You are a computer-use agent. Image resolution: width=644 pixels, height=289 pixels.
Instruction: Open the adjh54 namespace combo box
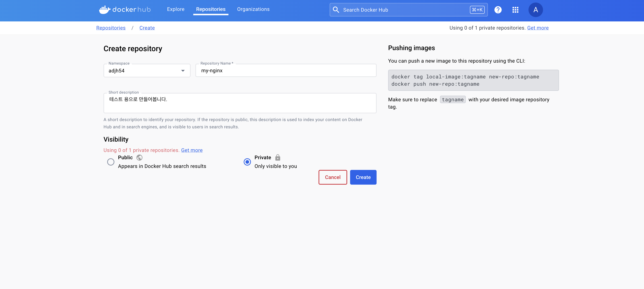point(143,71)
